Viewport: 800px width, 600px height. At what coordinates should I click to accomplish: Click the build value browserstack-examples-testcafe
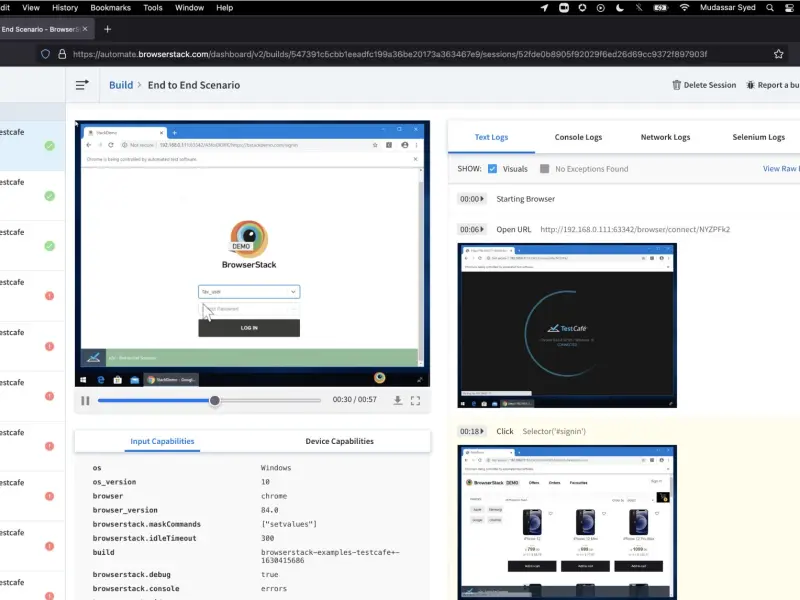coord(330,556)
